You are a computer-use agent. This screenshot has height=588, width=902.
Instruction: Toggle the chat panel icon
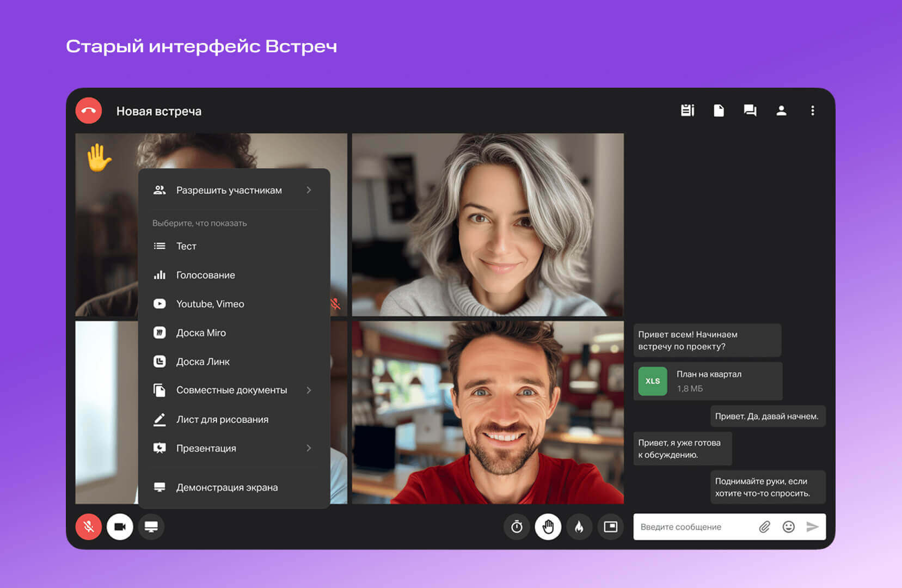point(750,111)
